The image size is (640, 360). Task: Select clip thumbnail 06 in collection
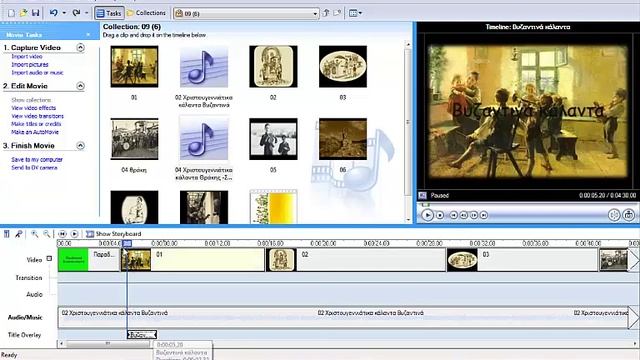343,139
